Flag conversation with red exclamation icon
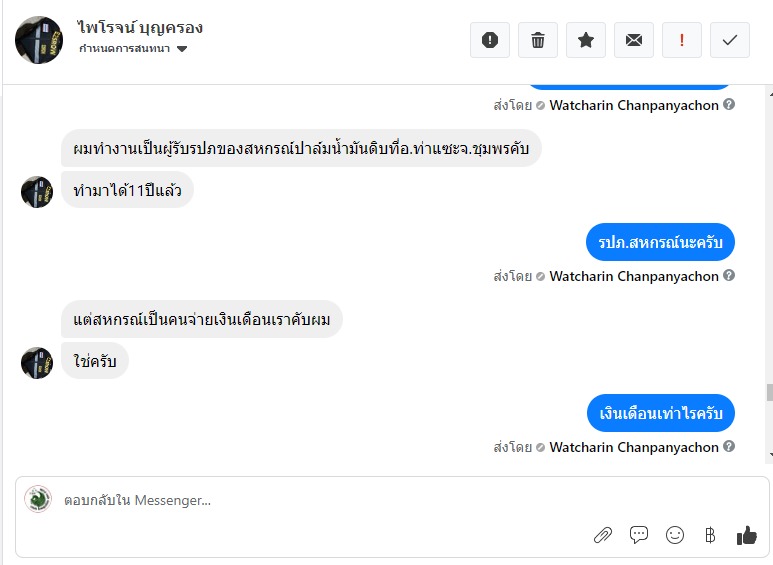Image resolution: width=773 pixels, height=565 pixels. pos(682,40)
